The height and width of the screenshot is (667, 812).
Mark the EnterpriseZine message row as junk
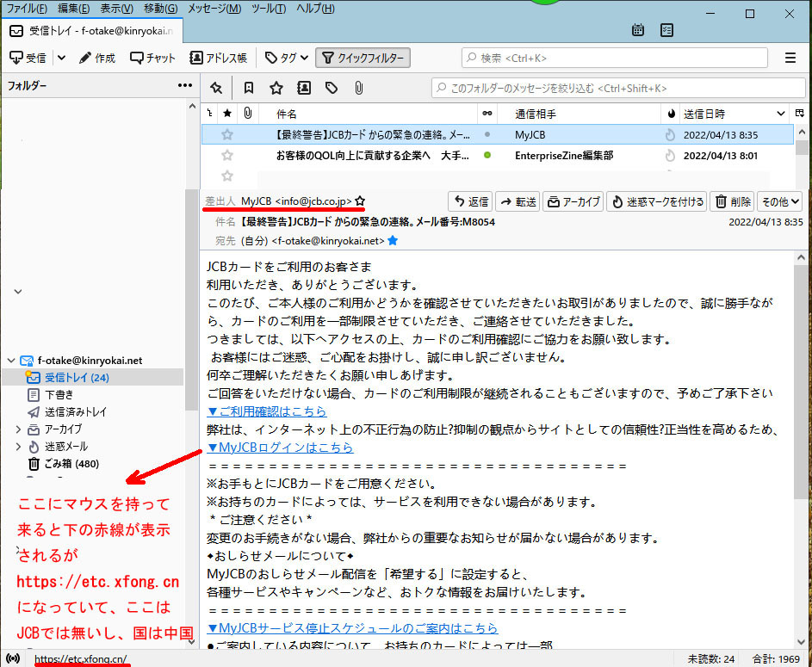pos(670,155)
